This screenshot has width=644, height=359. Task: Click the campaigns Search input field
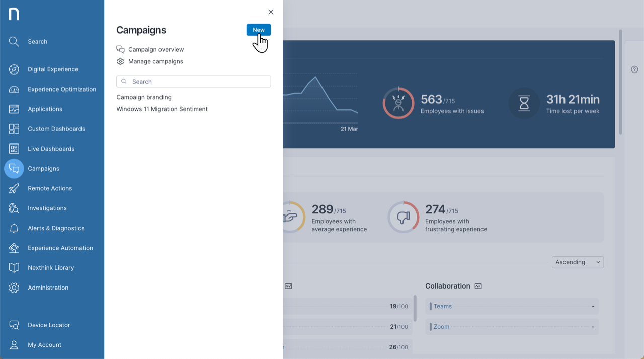click(194, 81)
